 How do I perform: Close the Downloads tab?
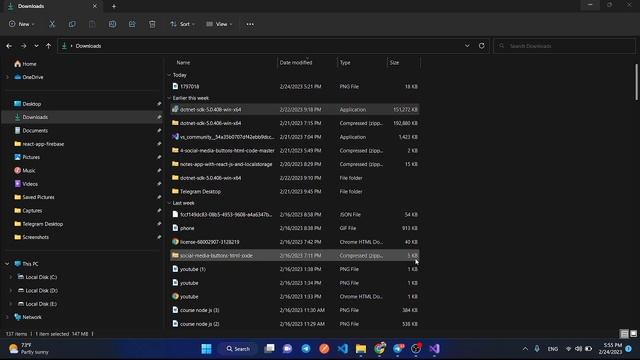point(95,6)
